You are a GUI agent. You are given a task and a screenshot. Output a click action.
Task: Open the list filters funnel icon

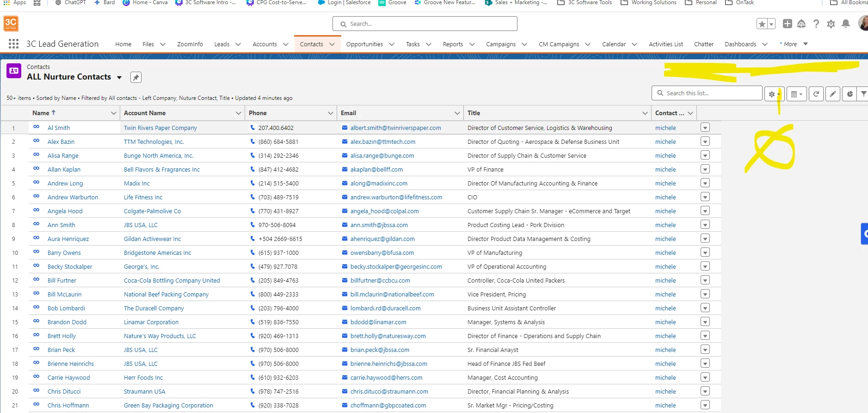click(863, 94)
